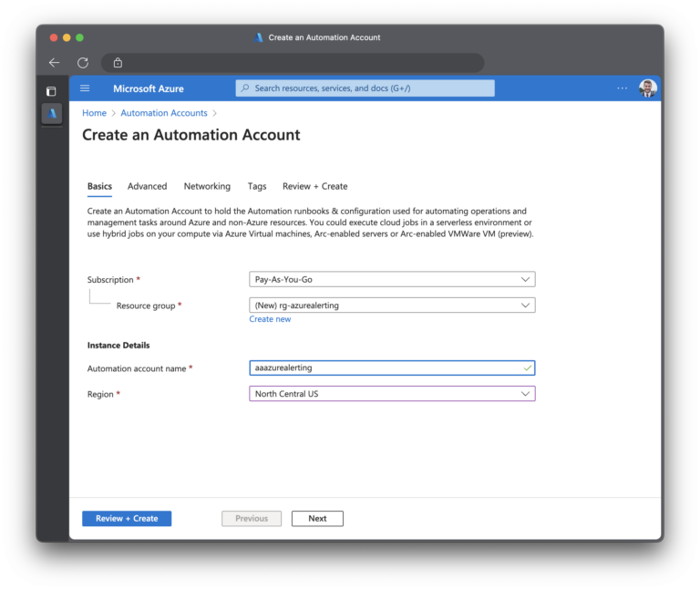This screenshot has height=590, width=700.
Task: Click the browser address bar
Action: (293, 63)
